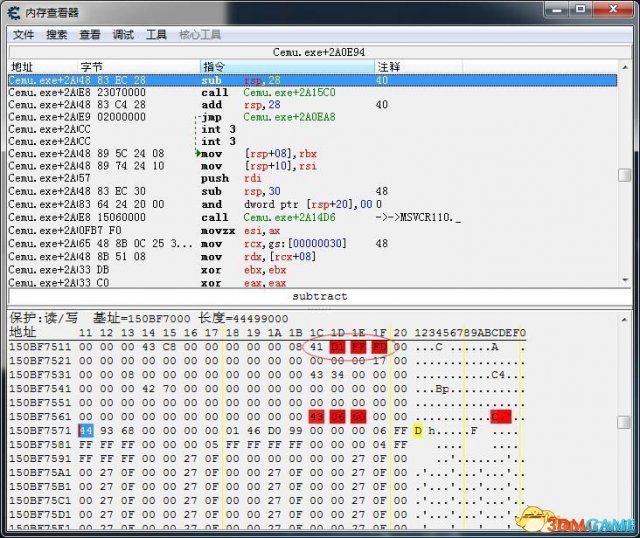
Task: Select the blue highlighted byte 44 at 150BF7571
Action: pyautogui.click(x=86, y=431)
